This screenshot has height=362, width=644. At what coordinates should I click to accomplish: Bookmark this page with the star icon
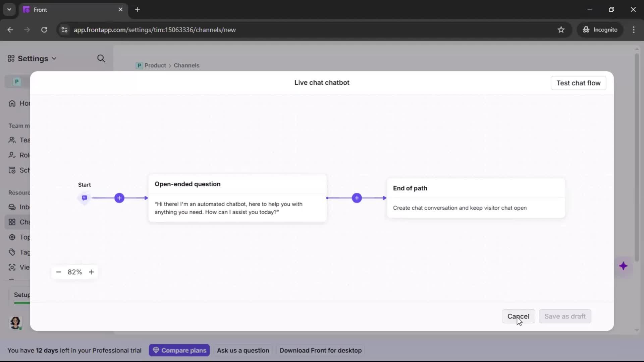[x=561, y=29]
